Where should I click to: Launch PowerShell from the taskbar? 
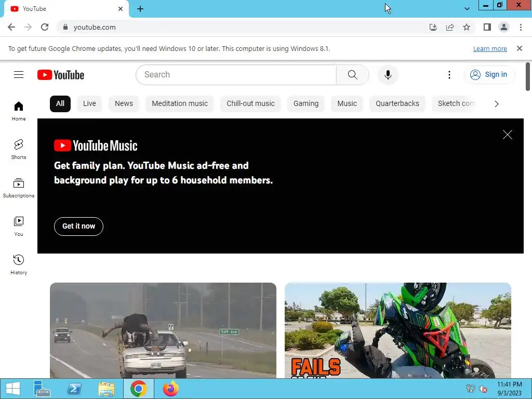pyautogui.click(x=74, y=389)
